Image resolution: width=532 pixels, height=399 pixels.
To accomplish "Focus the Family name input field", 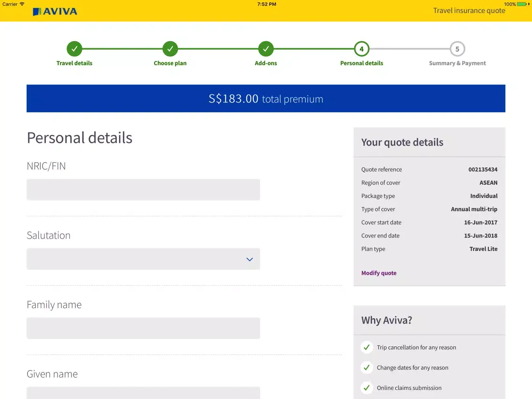I will click(143, 328).
